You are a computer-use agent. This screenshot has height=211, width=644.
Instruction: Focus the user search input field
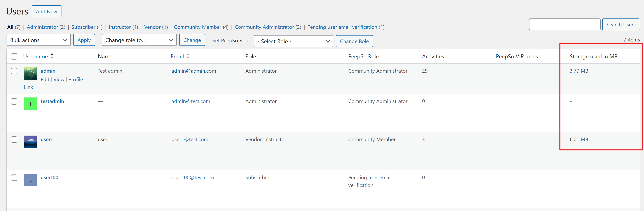pos(564,24)
